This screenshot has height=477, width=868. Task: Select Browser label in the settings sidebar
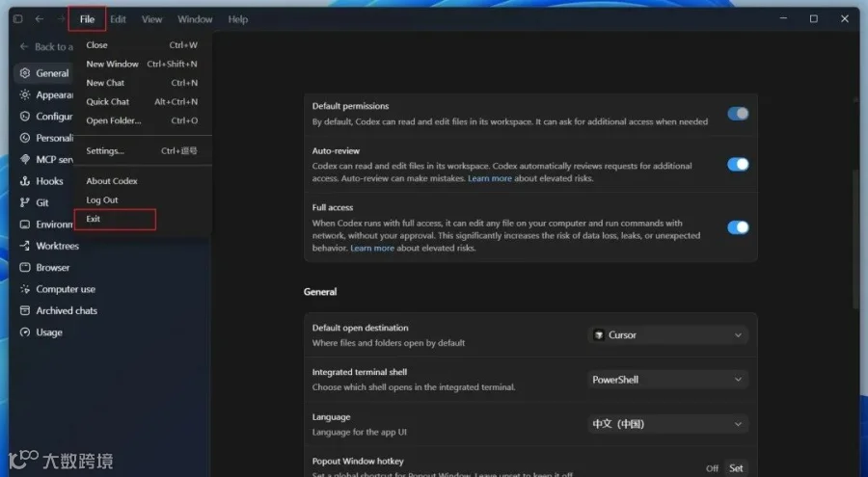(x=53, y=267)
